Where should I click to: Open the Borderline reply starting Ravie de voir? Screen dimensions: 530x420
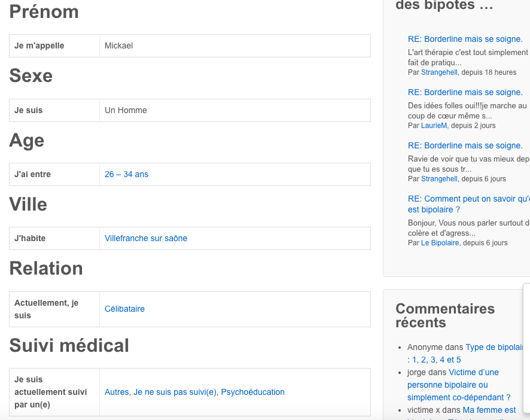tap(465, 145)
